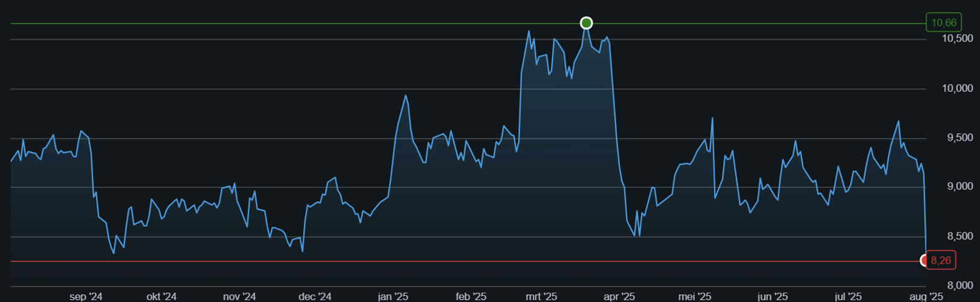Click the mrt '25 date label
This screenshot has width=980, height=302.
point(541,296)
